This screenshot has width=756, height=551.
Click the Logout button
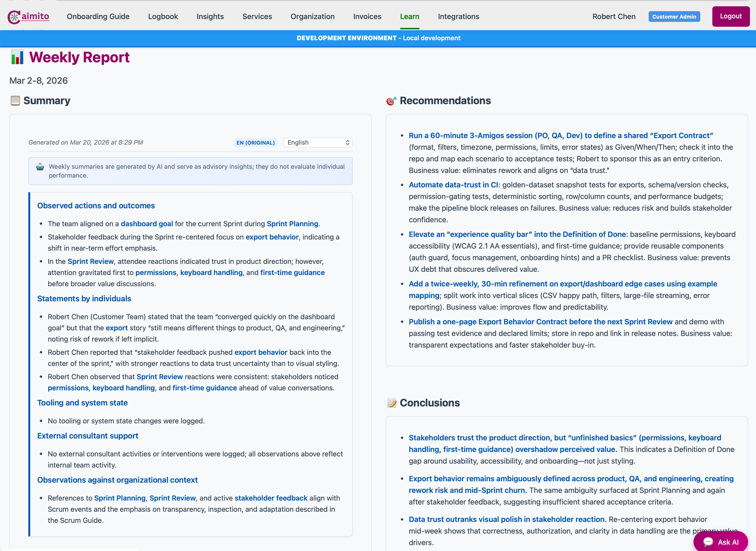pos(731,16)
